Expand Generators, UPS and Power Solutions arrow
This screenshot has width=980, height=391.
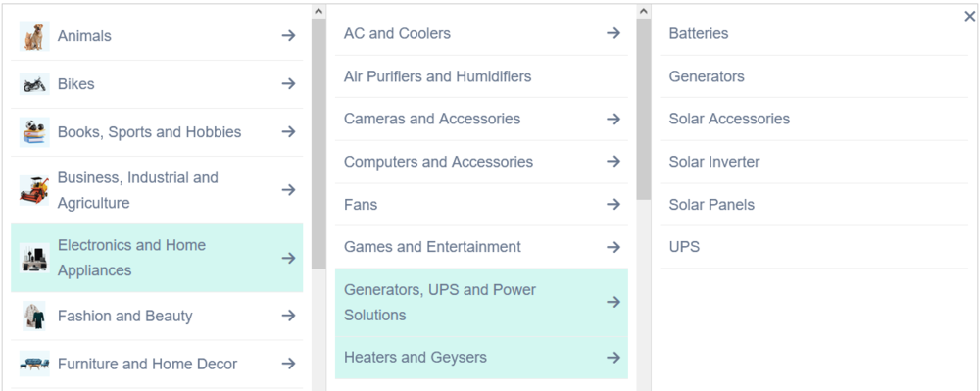[x=613, y=302]
